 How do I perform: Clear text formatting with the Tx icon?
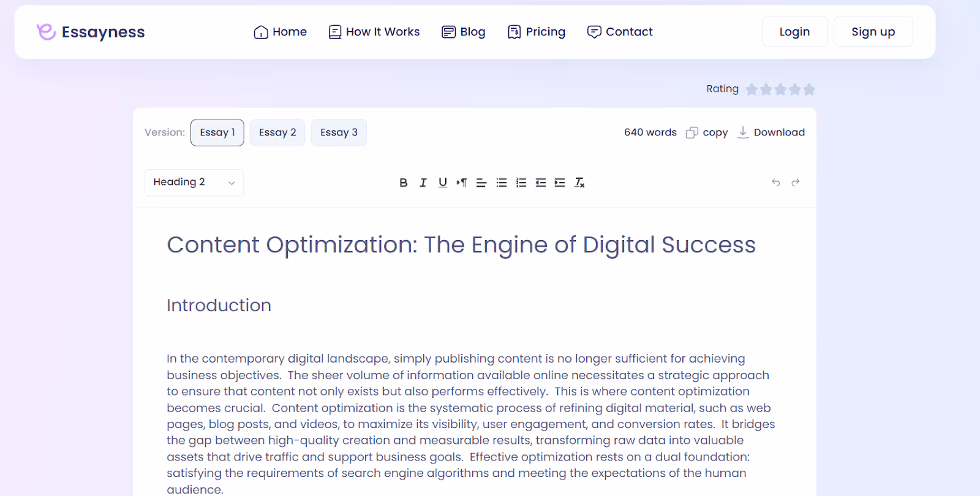tap(579, 182)
